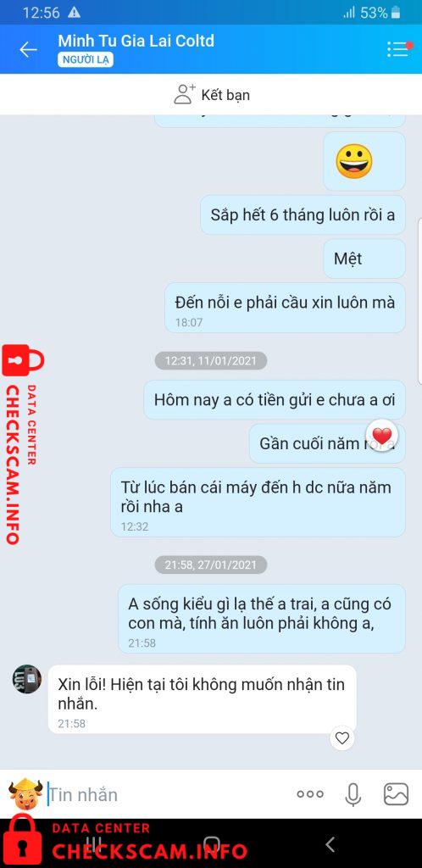Select the "Xin lỗi! Hiện tại tôi" auto-reply bubble
This screenshot has width=422, height=868.
(x=202, y=699)
